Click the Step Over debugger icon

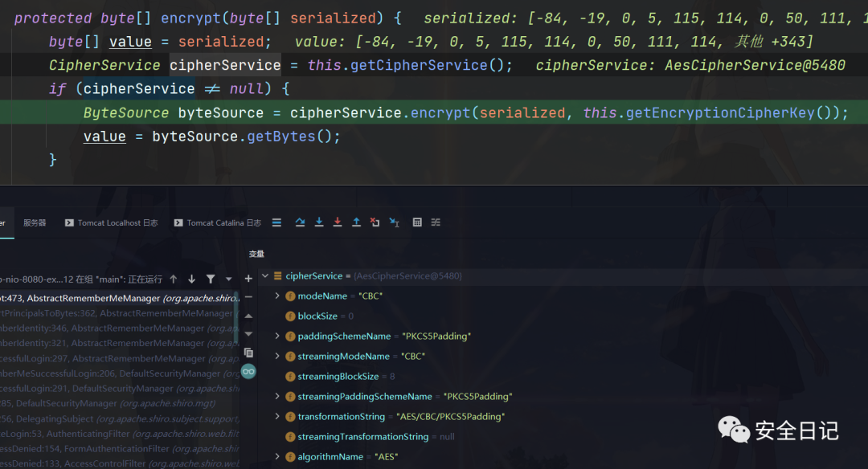(300, 222)
